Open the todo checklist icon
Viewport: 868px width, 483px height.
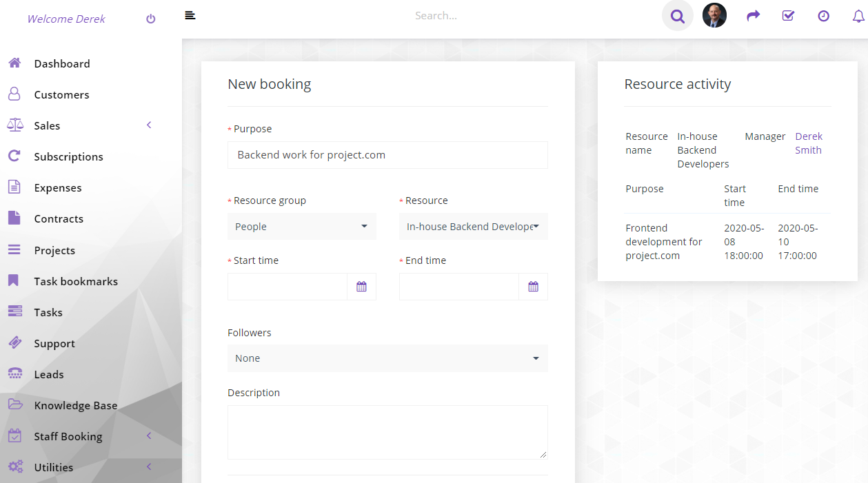click(x=788, y=15)
